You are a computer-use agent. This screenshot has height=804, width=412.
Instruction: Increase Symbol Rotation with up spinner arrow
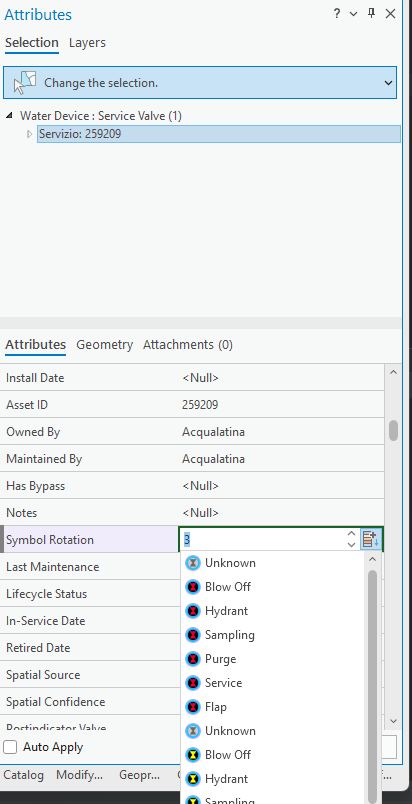(x=352, y=534)
